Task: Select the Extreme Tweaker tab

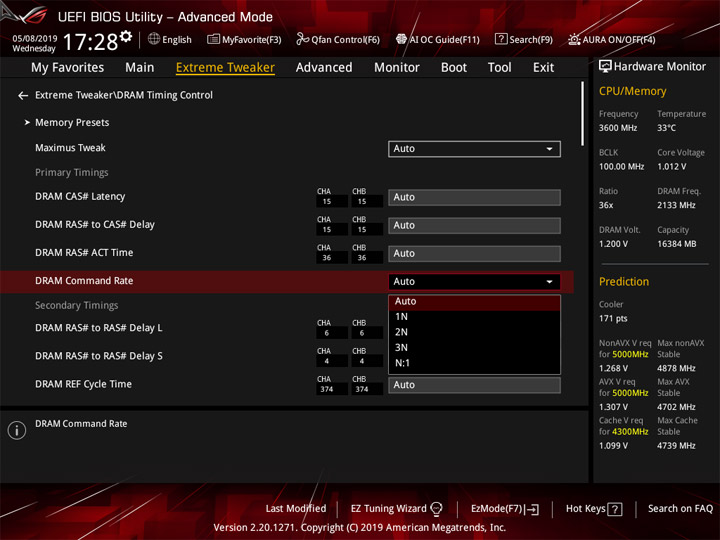Action: click(225, 68)
